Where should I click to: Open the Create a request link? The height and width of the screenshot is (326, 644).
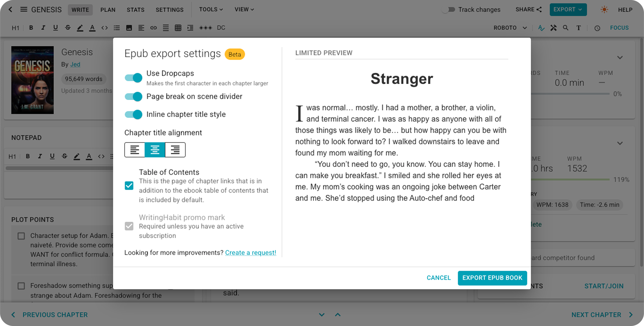tap(250, 253)
